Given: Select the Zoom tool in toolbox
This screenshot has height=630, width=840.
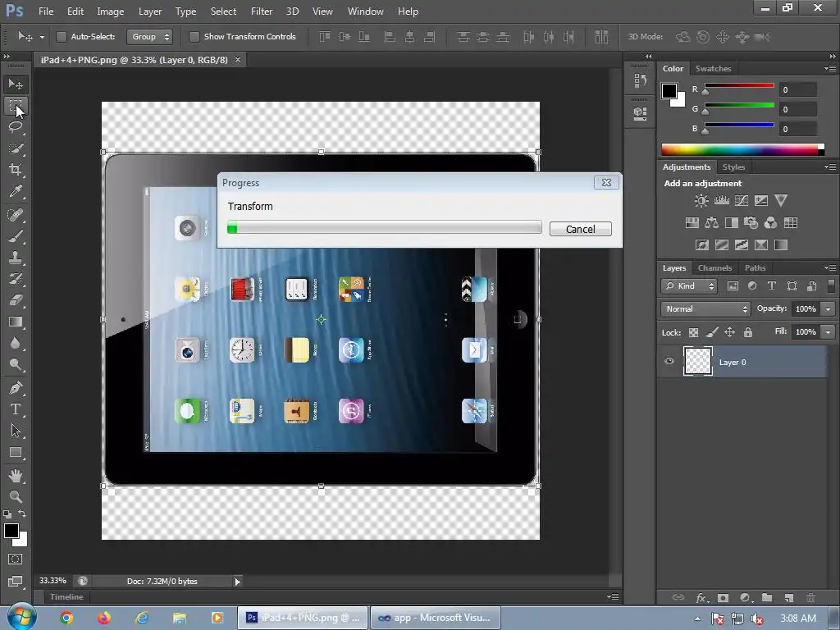Looking at the screenshot, I should pos(16,496).
